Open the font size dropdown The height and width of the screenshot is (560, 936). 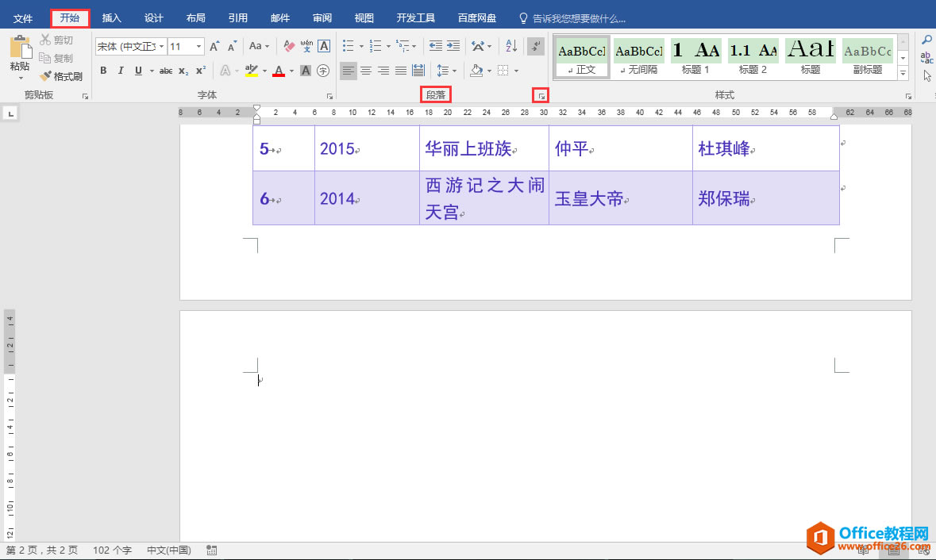198,46
